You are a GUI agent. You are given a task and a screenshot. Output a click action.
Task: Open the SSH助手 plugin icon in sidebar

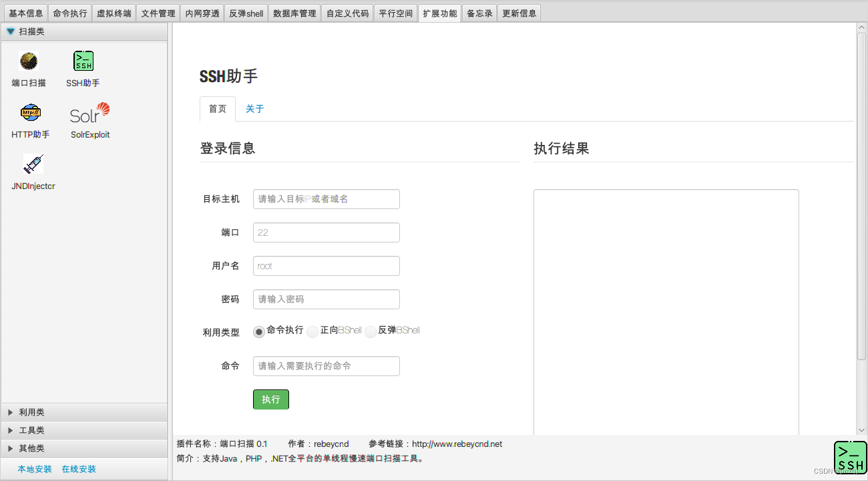pos(83,61)
